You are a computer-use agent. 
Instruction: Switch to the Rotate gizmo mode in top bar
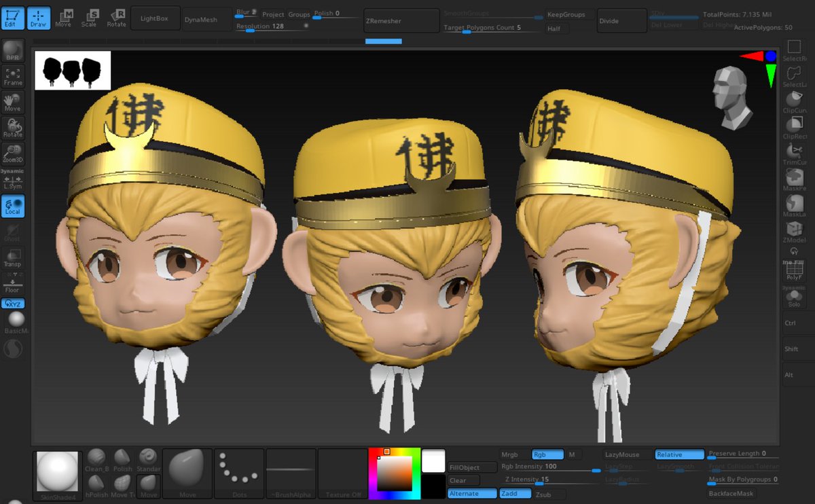[x=116, y=18]
